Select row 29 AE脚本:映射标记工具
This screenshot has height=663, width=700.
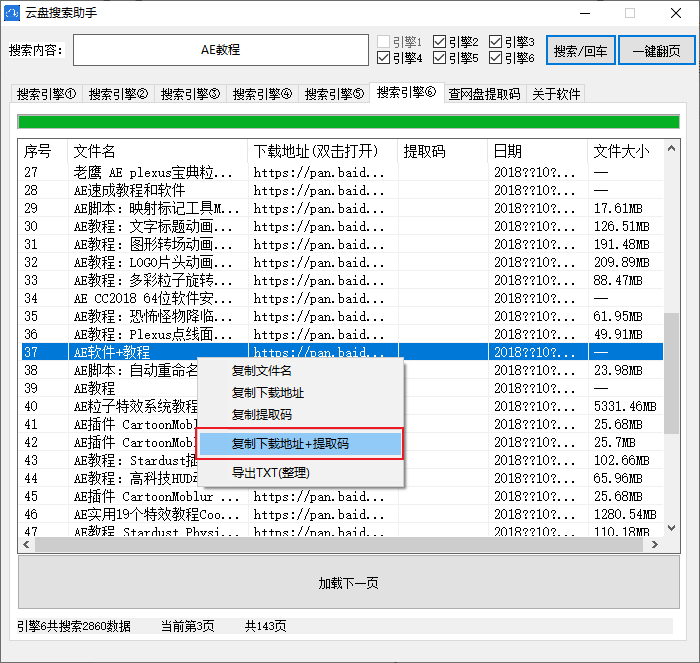click(342, 208)
